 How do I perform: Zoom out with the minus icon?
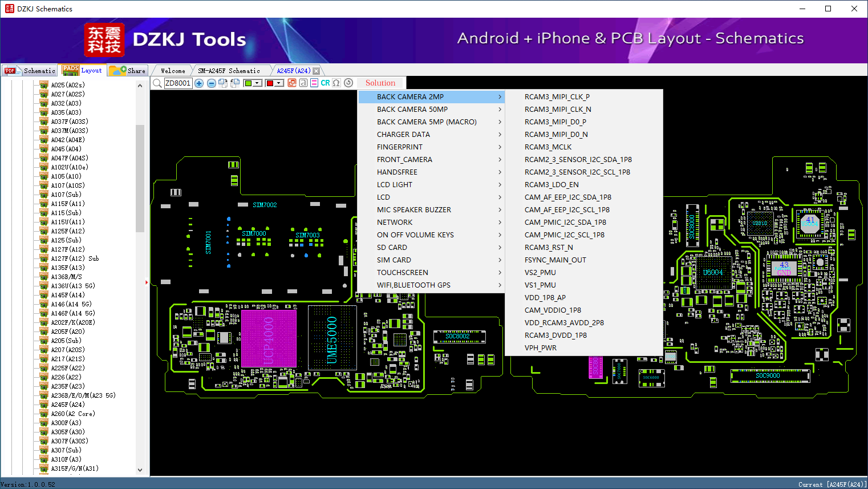tap(212, 83)
